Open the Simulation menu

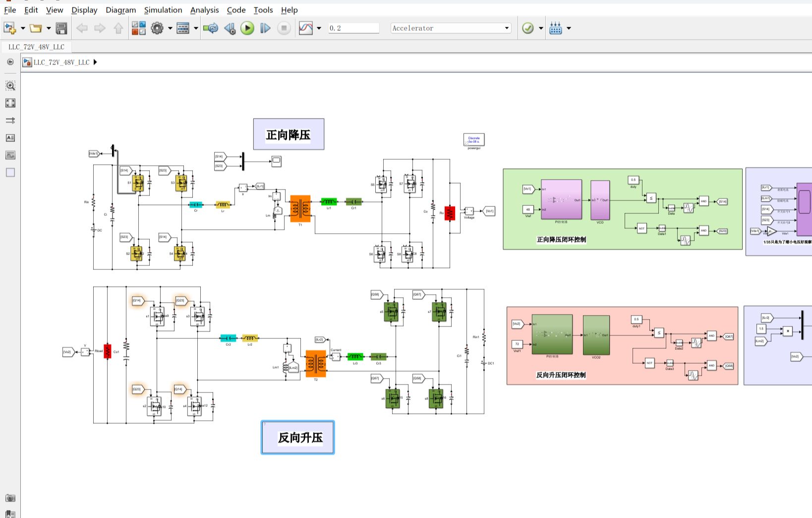pyautogui.click(x=163, y=10)
